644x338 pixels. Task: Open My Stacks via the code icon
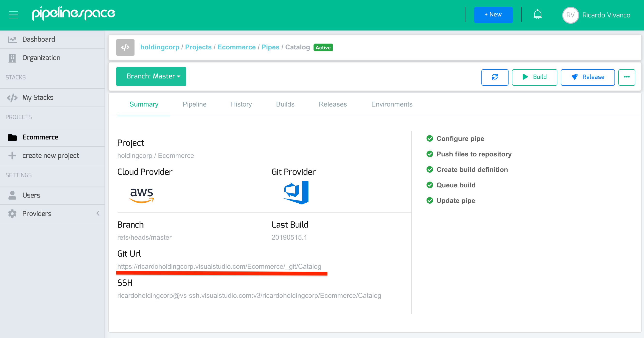(x=12, y=97)
